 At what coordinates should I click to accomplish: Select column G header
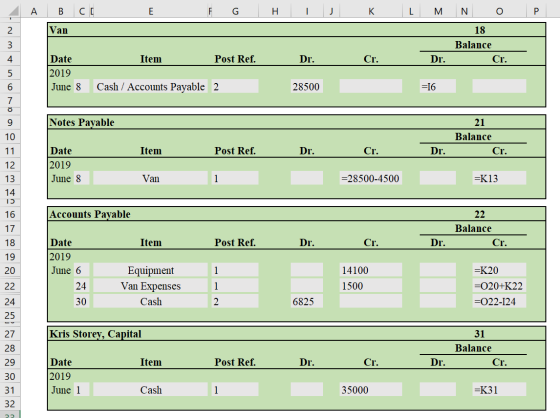[235, 11]
